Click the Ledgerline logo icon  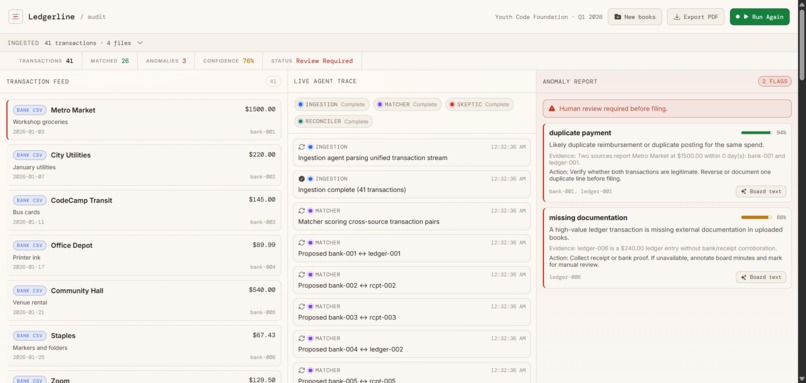pos(16,16)
